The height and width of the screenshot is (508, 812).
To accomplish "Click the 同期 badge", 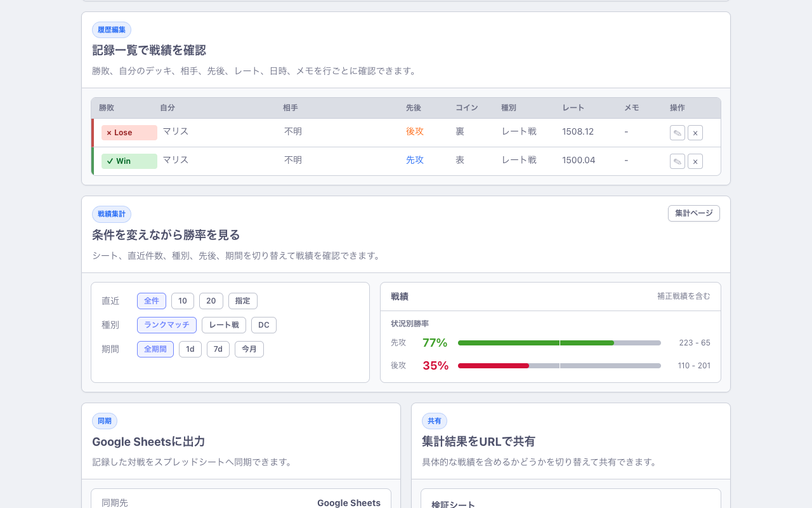I will 105,421.
